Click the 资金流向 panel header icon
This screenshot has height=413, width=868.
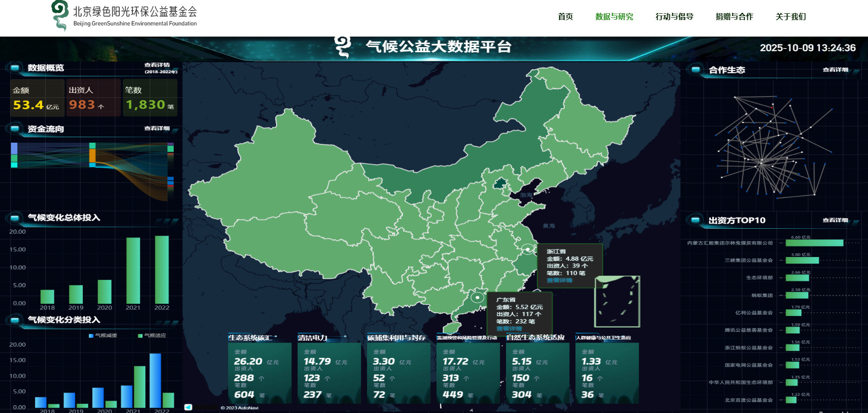15,129
